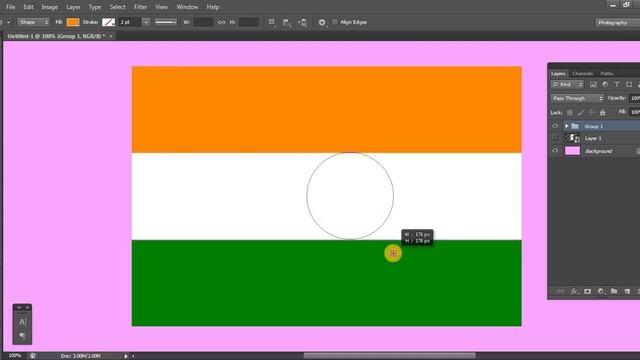
Task: Select the Layers tab
Action: pyautogui.click(x=558, y=73)
